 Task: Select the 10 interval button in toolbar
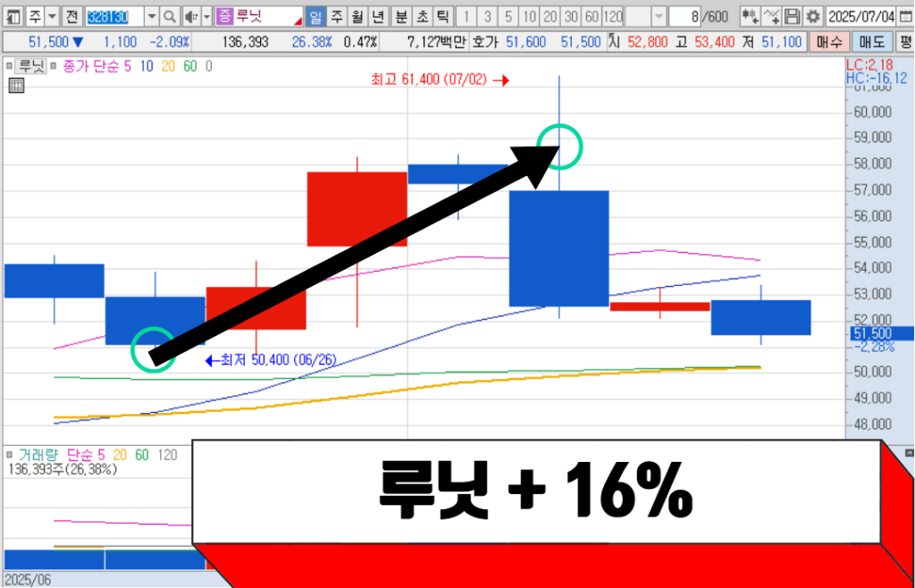pyautogui.click(x=529, y=16)
